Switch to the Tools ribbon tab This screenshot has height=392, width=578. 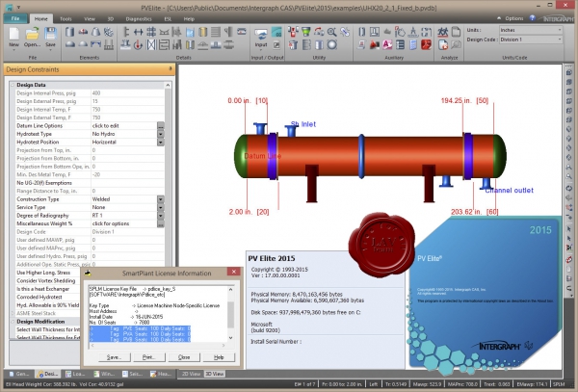point(66,19)
